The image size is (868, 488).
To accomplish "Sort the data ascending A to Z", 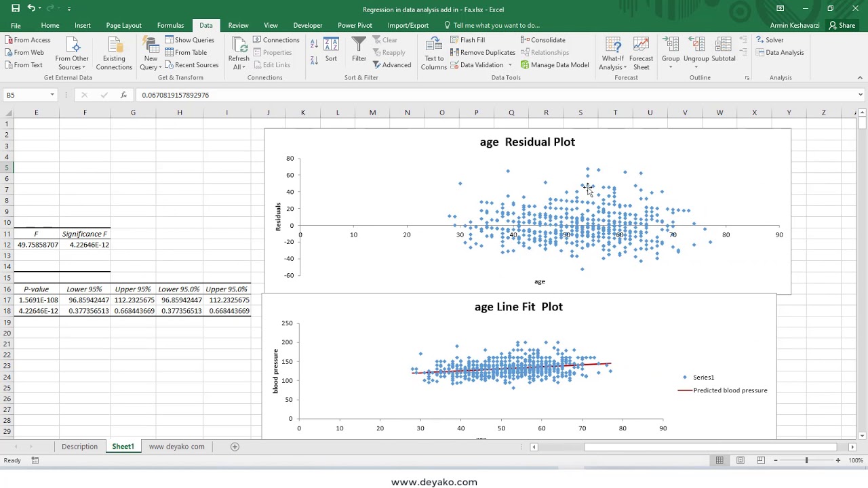I will (314, 44).
